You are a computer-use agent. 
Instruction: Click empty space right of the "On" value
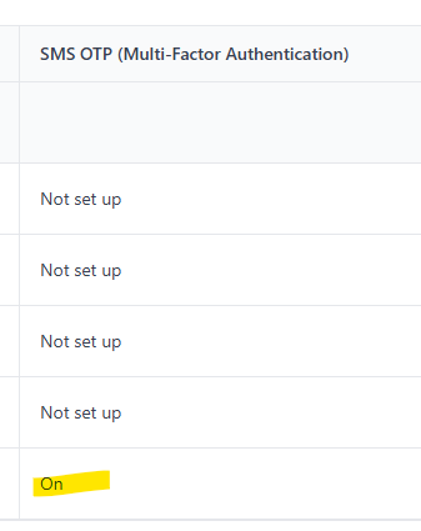pos(264,484)
